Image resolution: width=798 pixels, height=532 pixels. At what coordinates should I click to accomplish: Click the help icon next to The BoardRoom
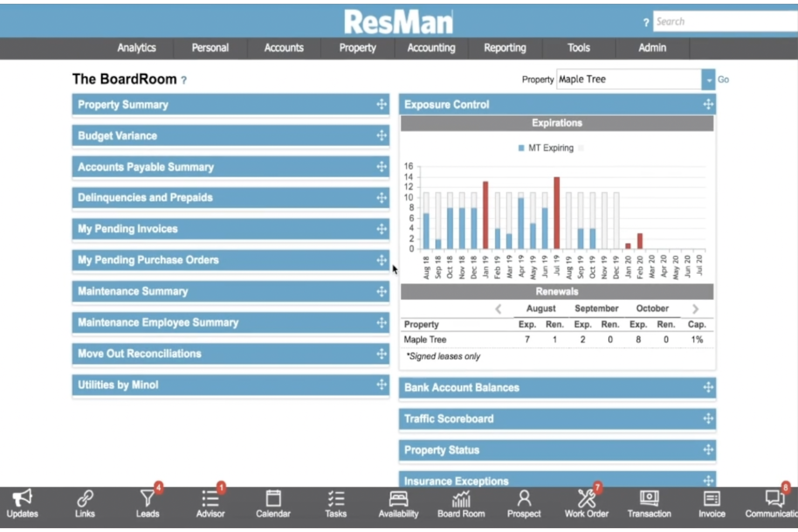[184, 80]
